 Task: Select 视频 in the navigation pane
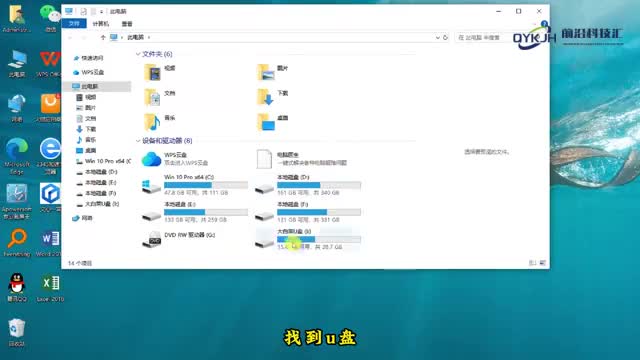91,97
